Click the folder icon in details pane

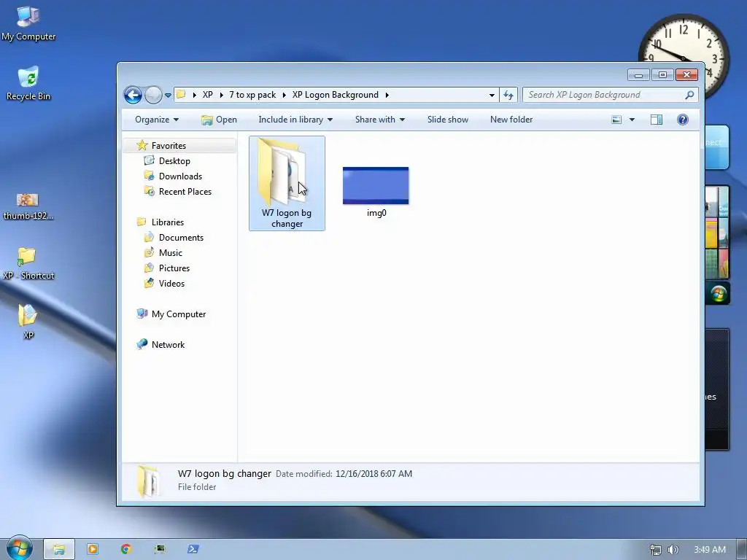tap(149, 481)
